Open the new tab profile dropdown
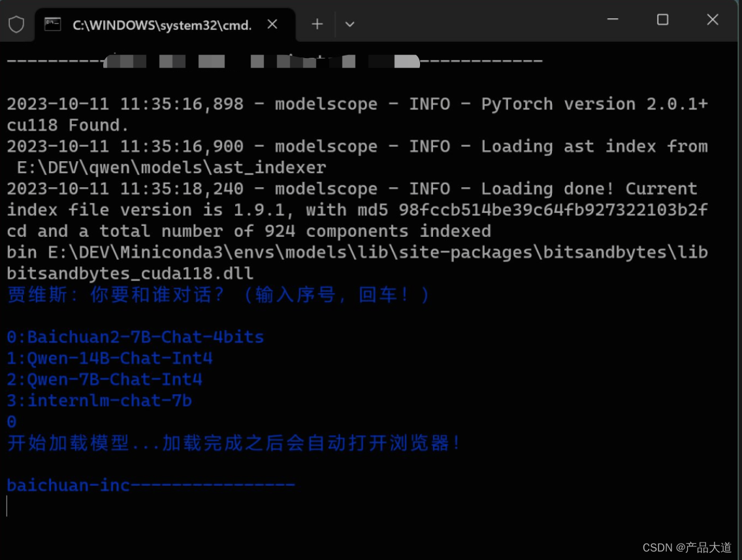This screenshot has width=742, height=560. point(349,25)
